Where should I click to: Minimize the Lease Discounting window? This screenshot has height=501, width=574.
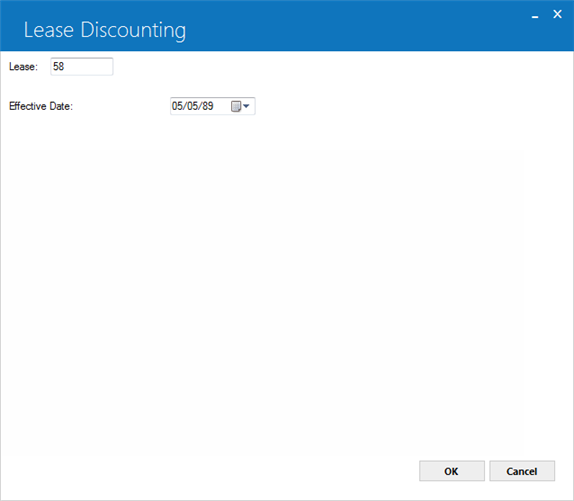535,16
